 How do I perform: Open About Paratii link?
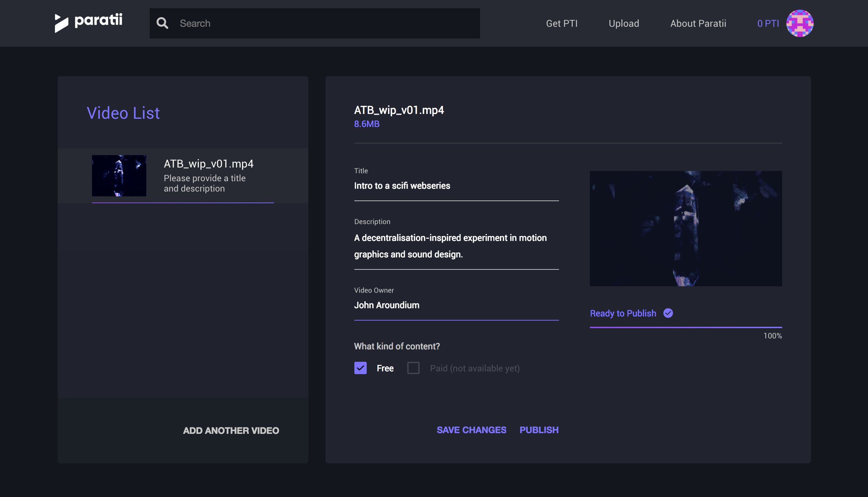pos(698,23)
